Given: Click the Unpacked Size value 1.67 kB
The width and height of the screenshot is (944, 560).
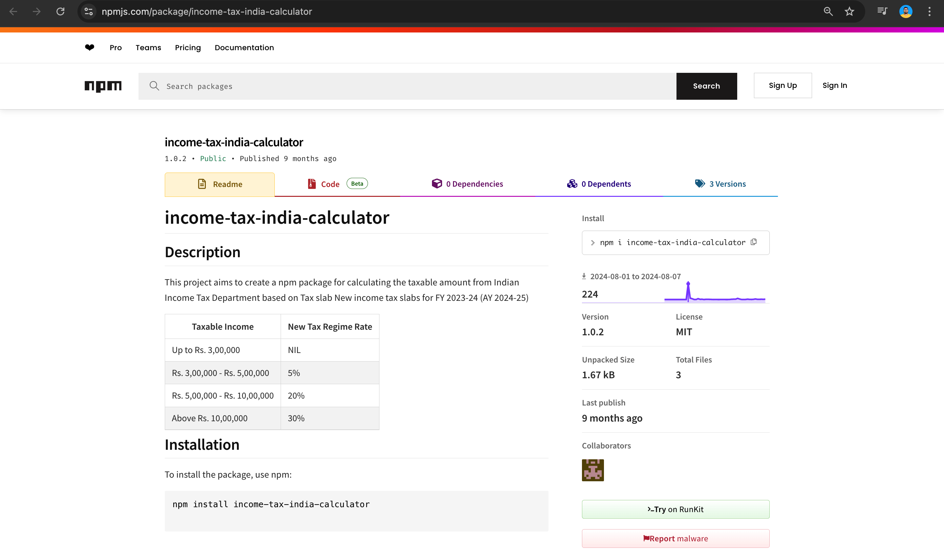Looking at the screenshot, I should coord(598,375).
